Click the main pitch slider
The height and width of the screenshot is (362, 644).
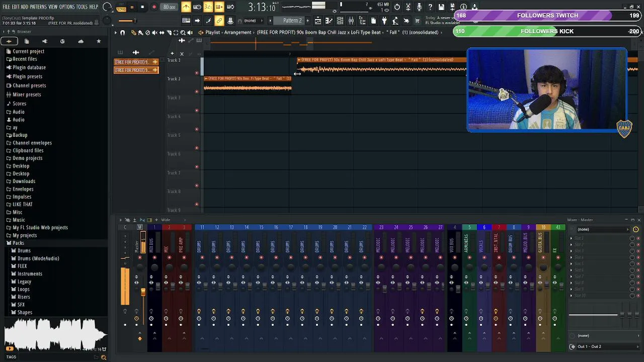(x=127, y=21)
